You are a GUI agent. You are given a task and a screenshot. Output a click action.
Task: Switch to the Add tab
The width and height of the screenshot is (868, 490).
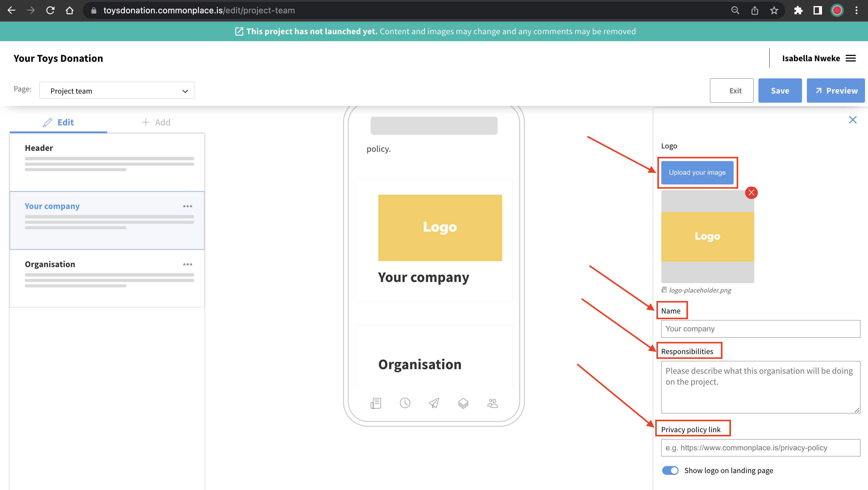click(x=156, y=122)
